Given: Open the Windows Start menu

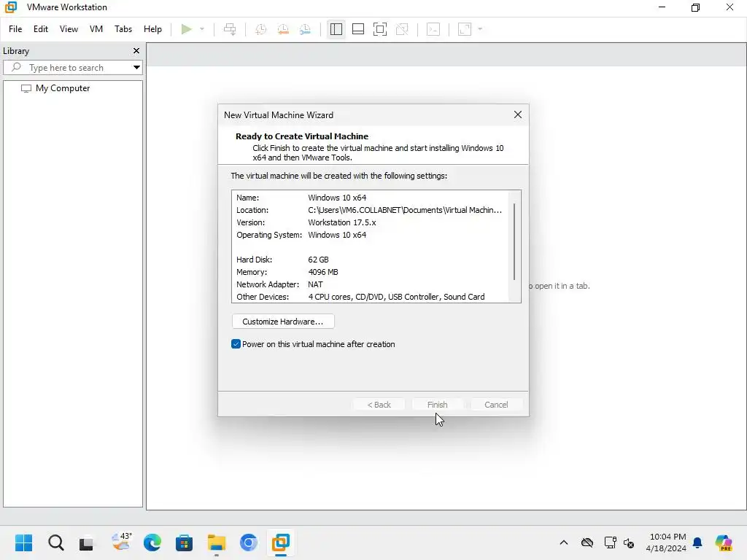Looking at the screenshot, I should tap(23, 542).
